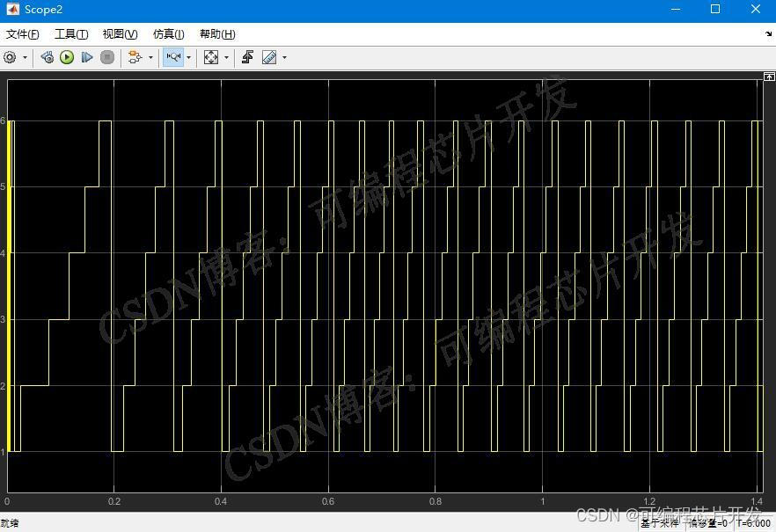Screen dimensions: 776x532
Task: Expand the measurements dropdown arrow
Action: tap(284, 57)
